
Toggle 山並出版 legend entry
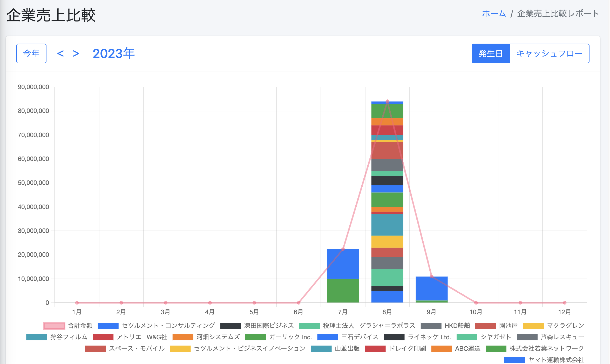(335, 348)
